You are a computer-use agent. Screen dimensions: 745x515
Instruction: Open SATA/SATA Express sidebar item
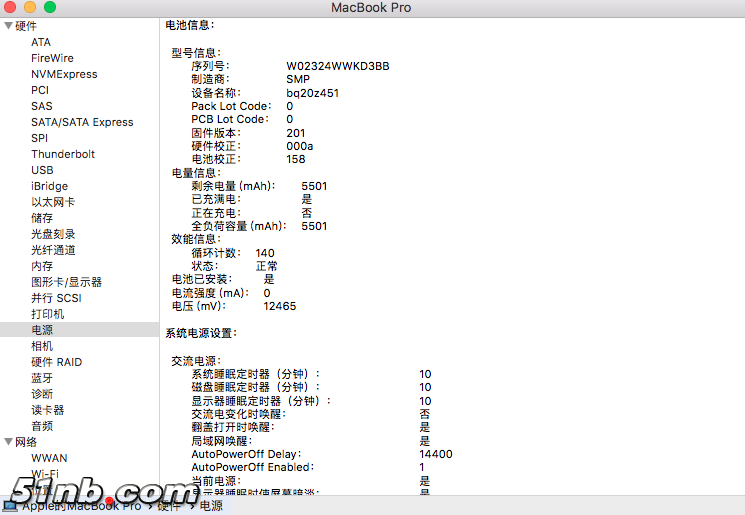point(82,122)
